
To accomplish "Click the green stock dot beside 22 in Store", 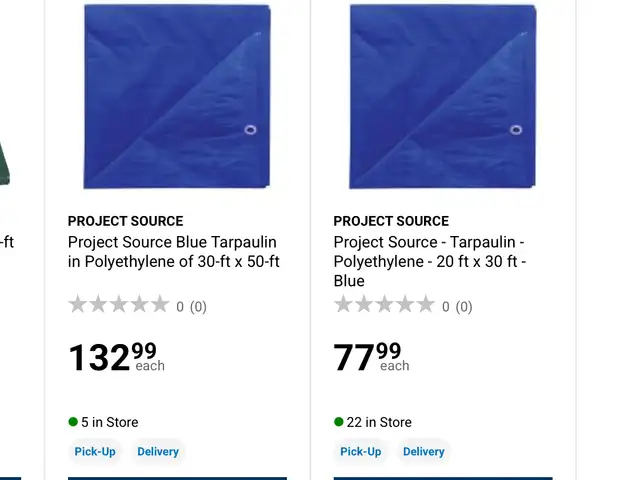I will click(x=339, y=422).
